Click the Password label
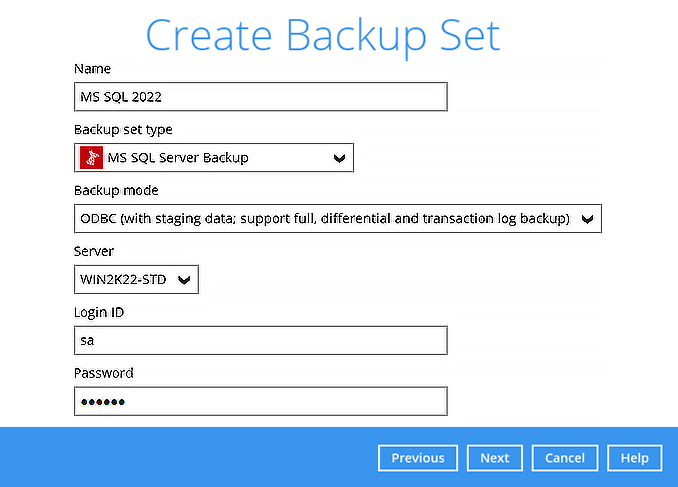This screenshot has width=678, height=487. [104, 373]
